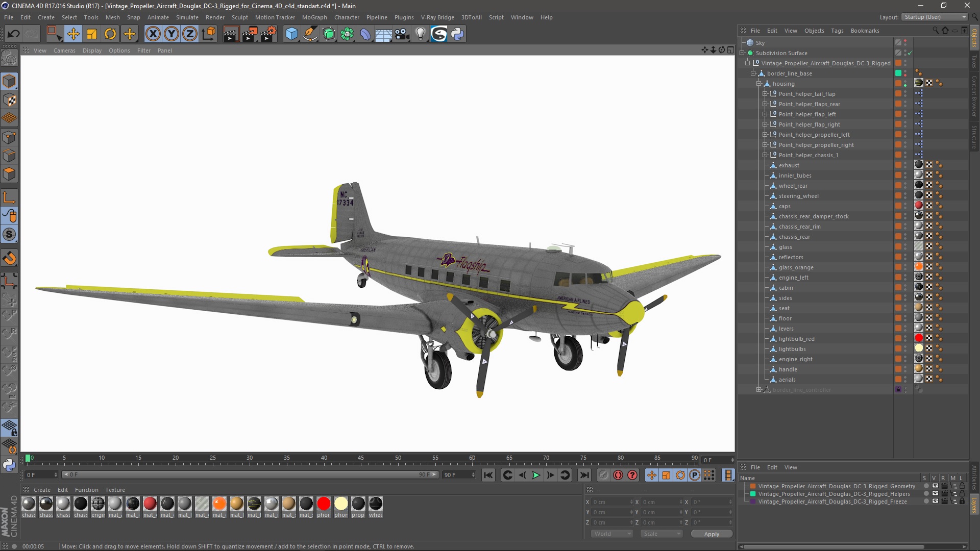Select the orange material sphere swatch

[219, 504]
